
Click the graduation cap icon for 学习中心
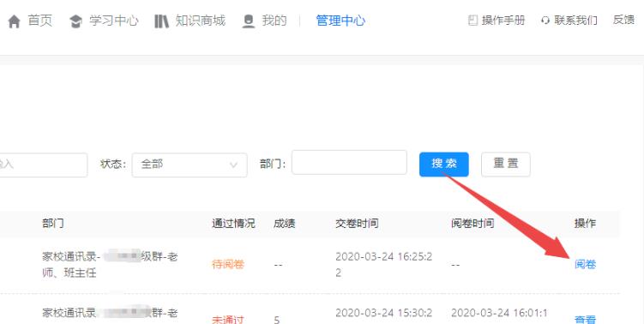75,21
